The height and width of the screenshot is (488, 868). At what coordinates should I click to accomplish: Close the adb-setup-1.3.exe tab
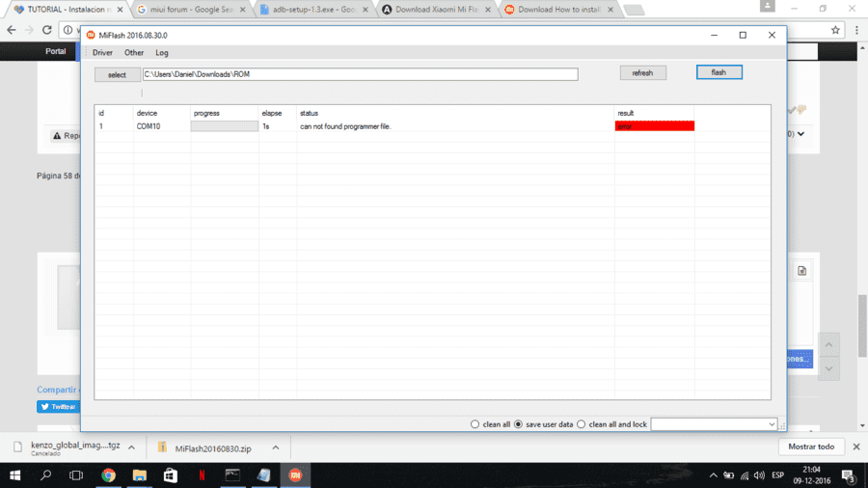[365, 10]
